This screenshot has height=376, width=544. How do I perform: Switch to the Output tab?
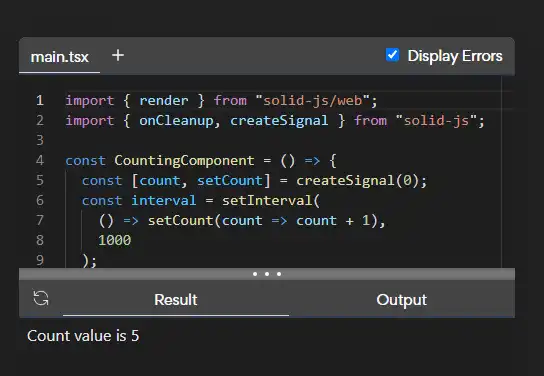point(401,300)
